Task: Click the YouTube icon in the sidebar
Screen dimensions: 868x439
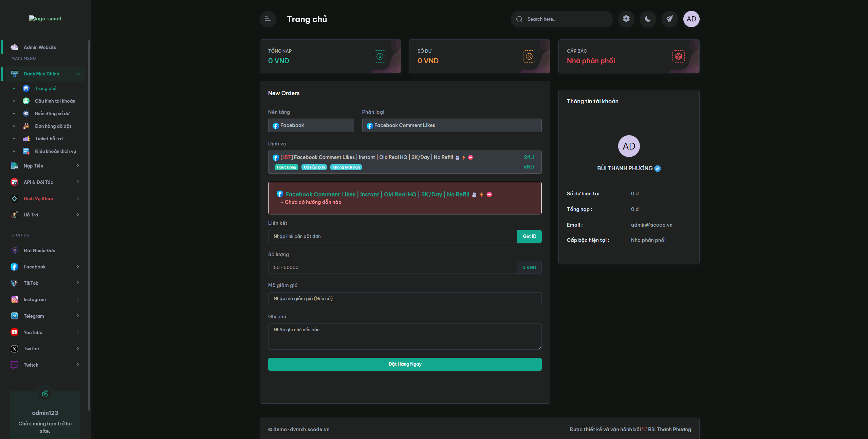Action: pyautogui.click(x=14, y=332)
